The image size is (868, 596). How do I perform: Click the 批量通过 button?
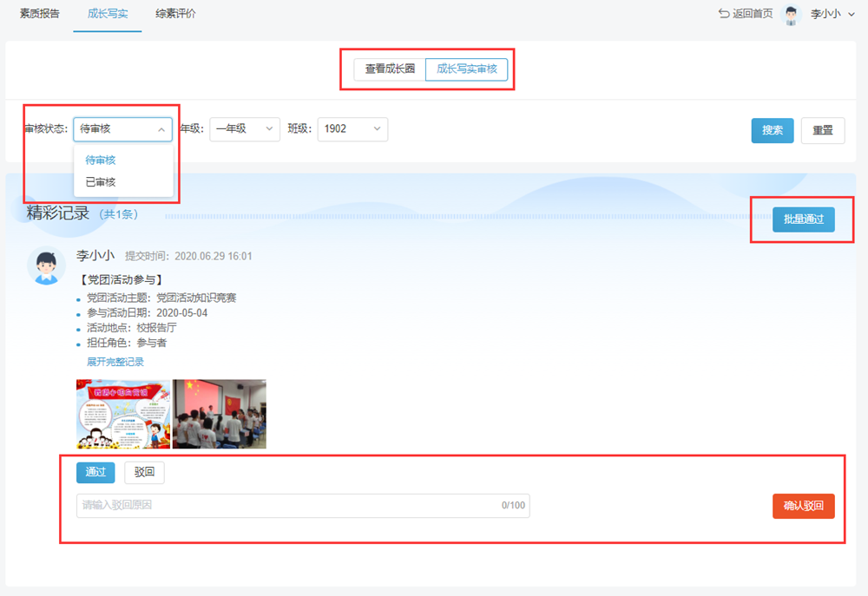(x=803, y=219)
